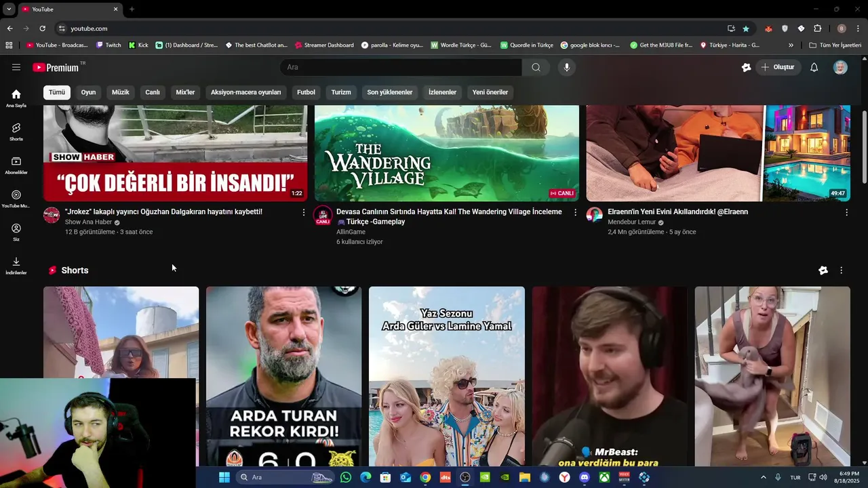Open the Chrome profile avatar
Viewport: 868px width, 488px height.
[842, 28]
